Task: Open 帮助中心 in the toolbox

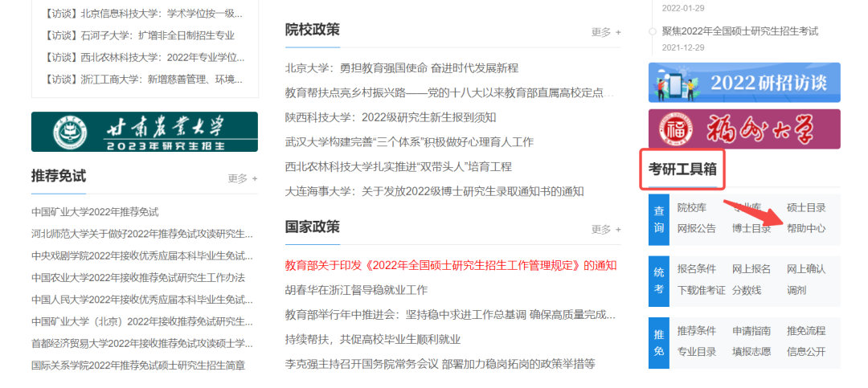Action: click(x=805, y=228)
